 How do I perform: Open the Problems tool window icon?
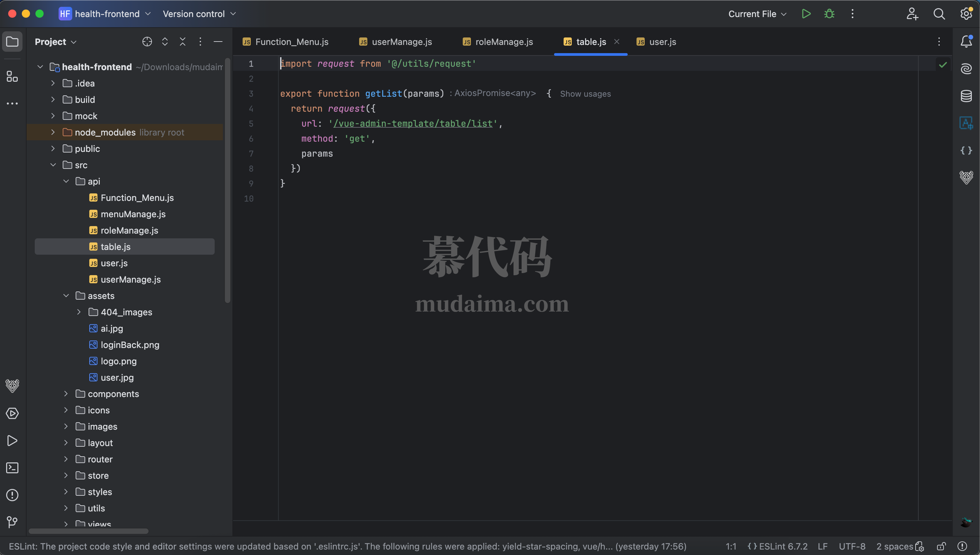tap(12, 495)
